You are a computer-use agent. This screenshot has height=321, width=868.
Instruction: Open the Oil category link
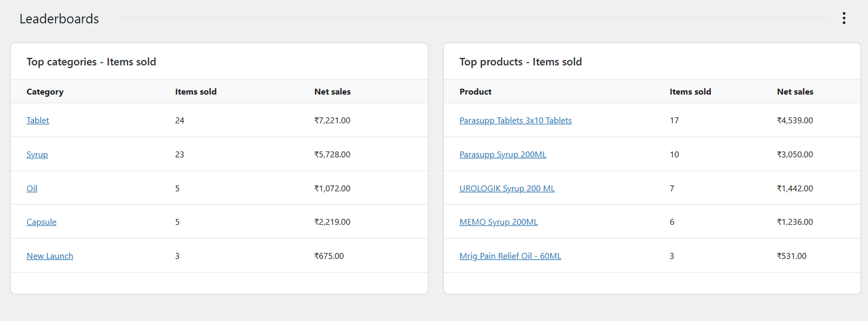32,188
